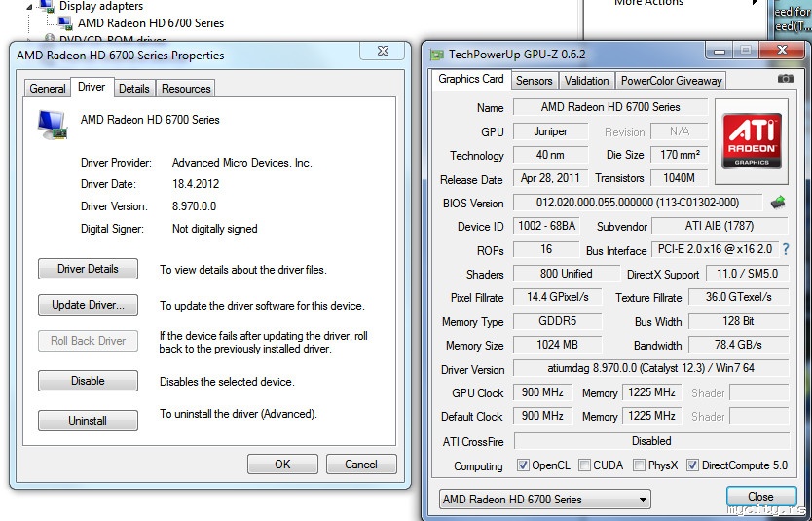The image size is (812, 521).
Task: Click the Pixel Fillrate value 14.4 GPixel/s
Action: [558, 297]
